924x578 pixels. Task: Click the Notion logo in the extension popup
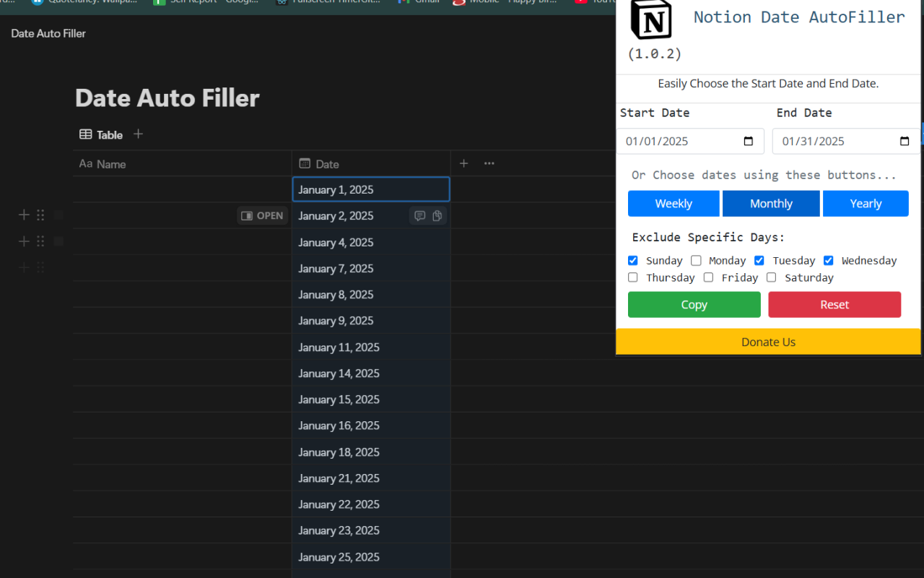click(x=651, y=21)
